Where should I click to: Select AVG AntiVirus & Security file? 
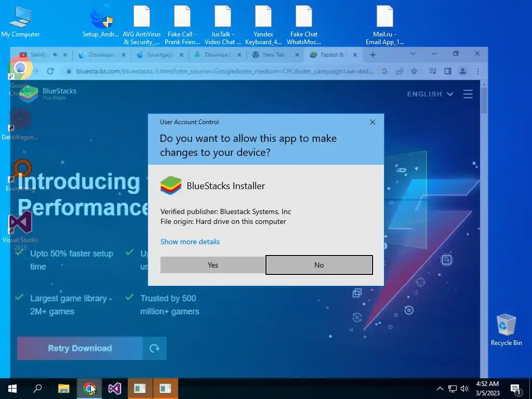[141, 25]
